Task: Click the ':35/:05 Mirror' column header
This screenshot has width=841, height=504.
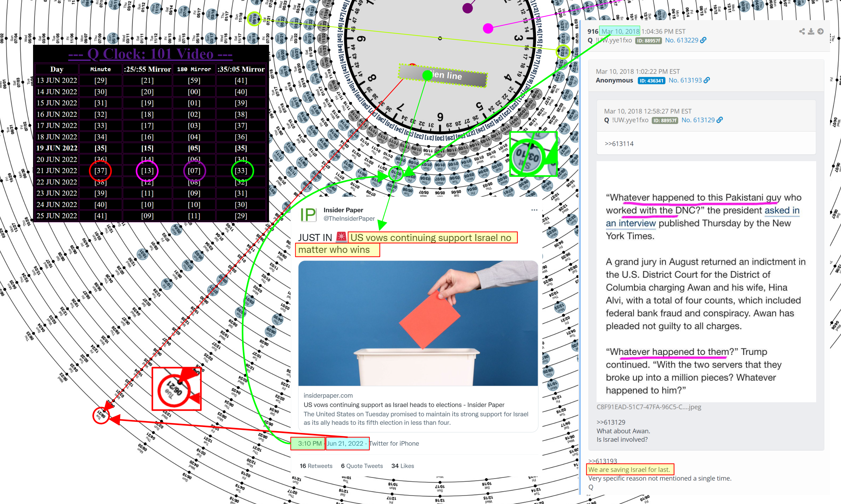Action: click(241, 69)
